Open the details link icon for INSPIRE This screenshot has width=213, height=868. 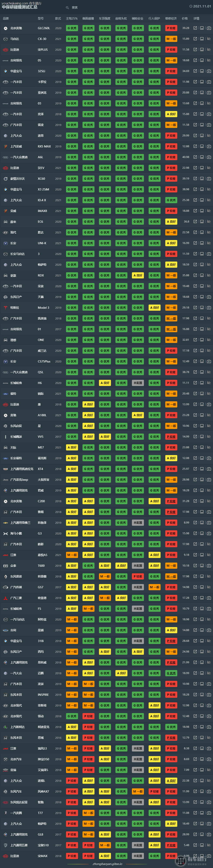point(195,695)
